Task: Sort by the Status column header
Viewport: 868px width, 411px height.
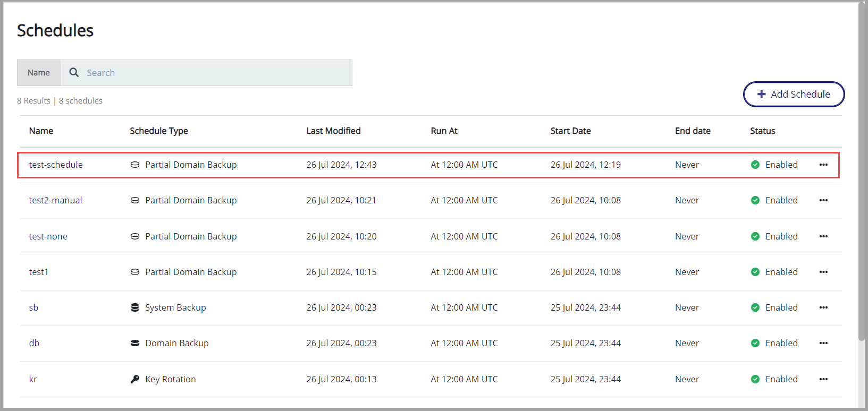Action: (762, 131)
